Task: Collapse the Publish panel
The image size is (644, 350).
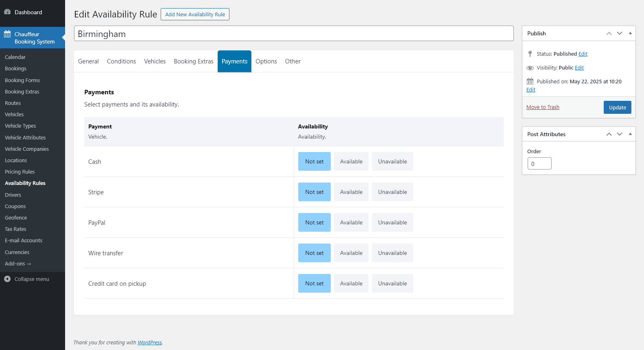Action: (x=630, y=33)
